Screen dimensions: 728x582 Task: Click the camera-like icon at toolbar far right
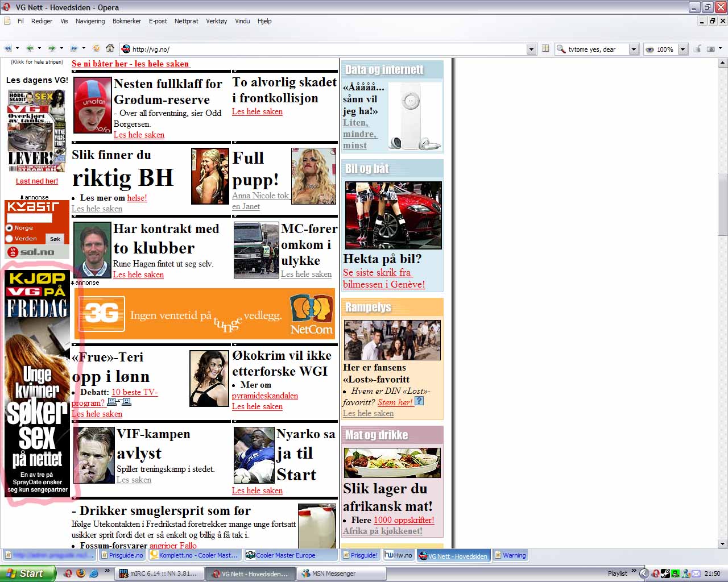pyautogui.click(x=711, y=49)
